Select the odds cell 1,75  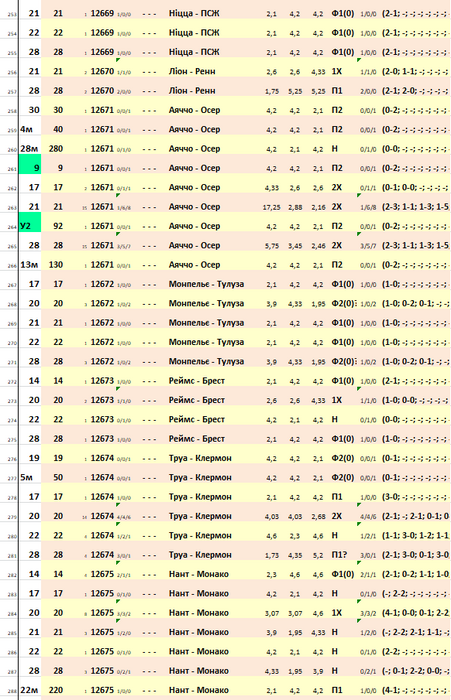click(271, 91)
